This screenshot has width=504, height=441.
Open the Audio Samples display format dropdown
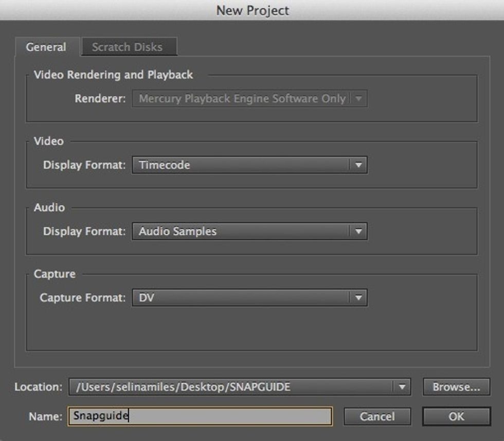241,232
